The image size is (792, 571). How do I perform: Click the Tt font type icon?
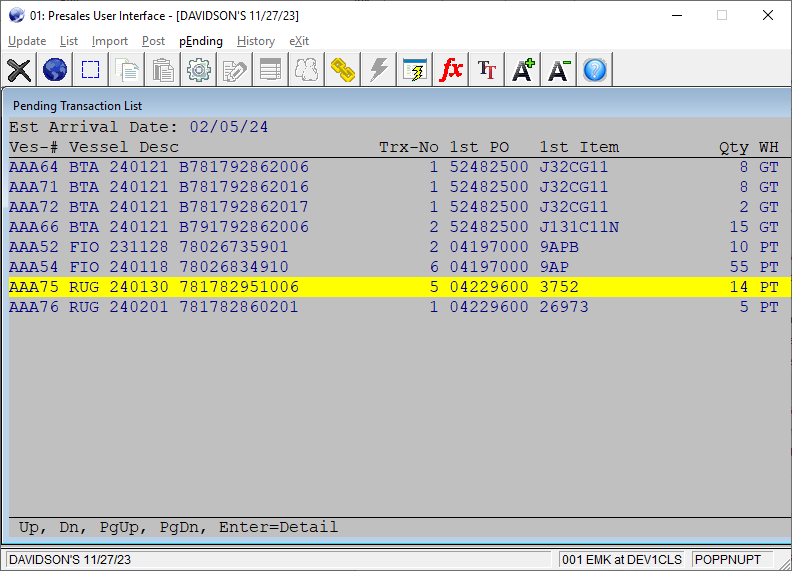pyautogui.click(x=486, y=70)
